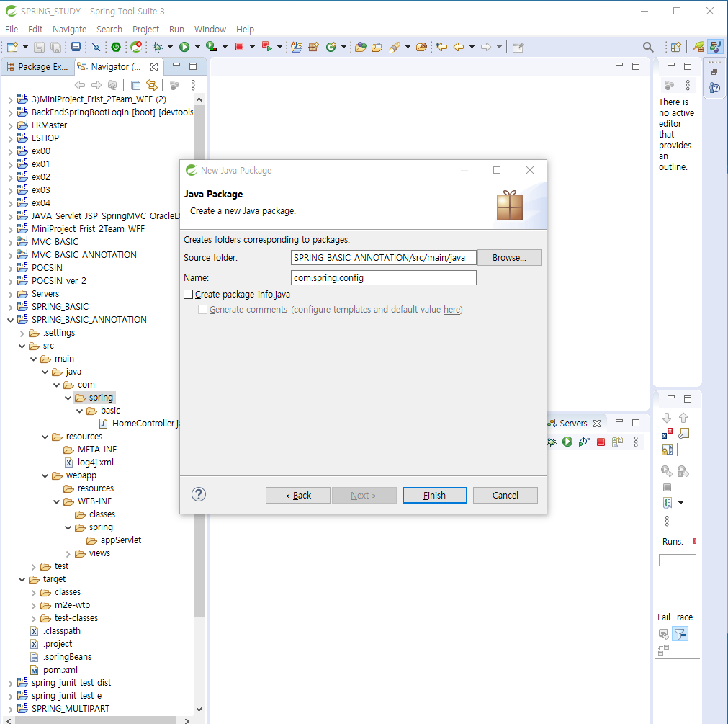Click the green Run toolbar icon
Screen dimensions: 728x724
(184, 47)
